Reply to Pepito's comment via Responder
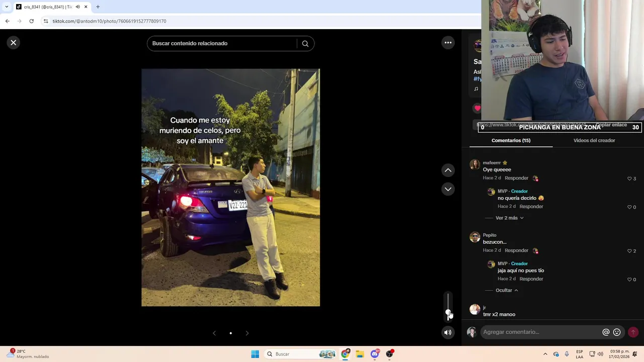 [x=516, y=250]
